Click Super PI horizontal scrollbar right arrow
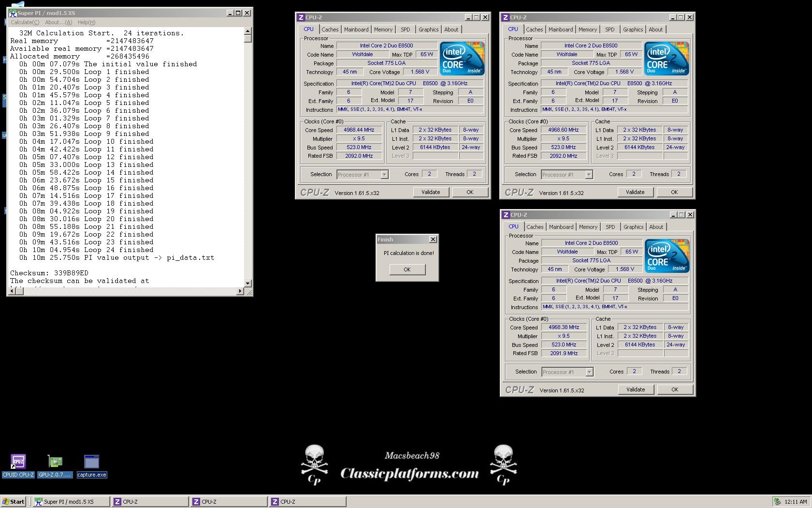 240,291
